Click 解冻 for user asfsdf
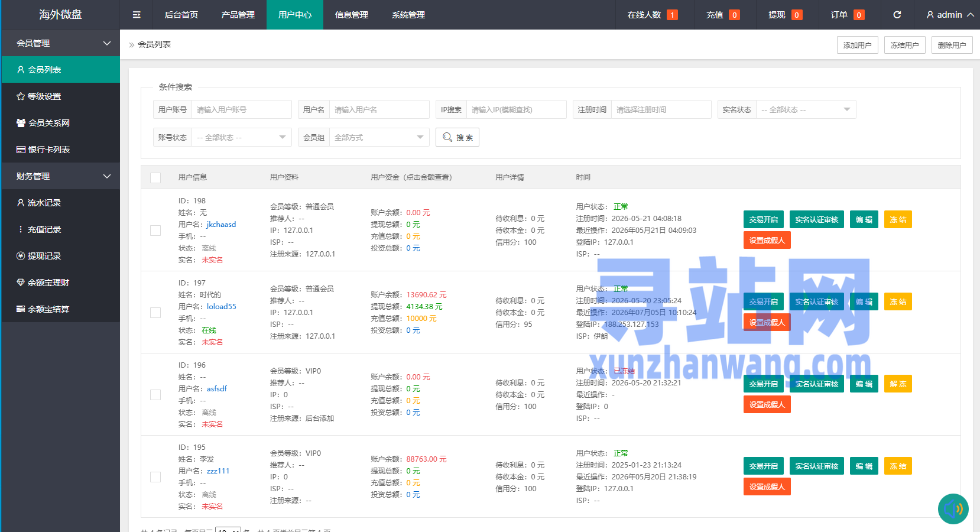Viewport: 980px width, 532px height. 898,384
